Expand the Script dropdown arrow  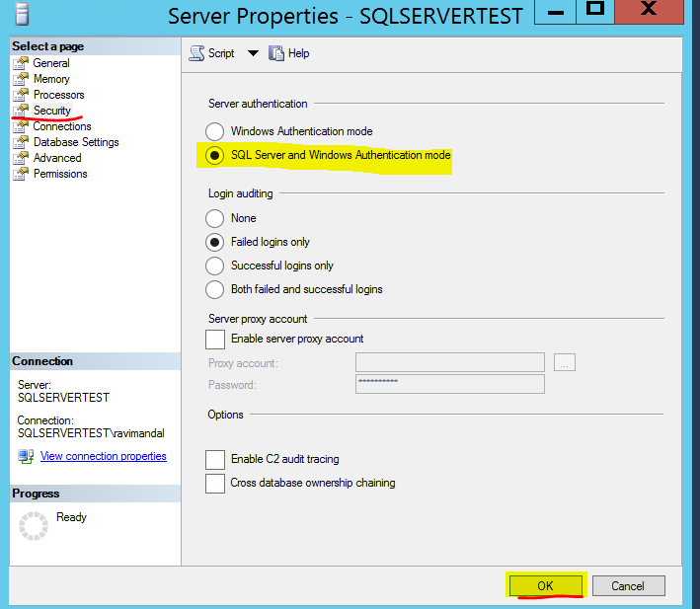click(252, 53)
